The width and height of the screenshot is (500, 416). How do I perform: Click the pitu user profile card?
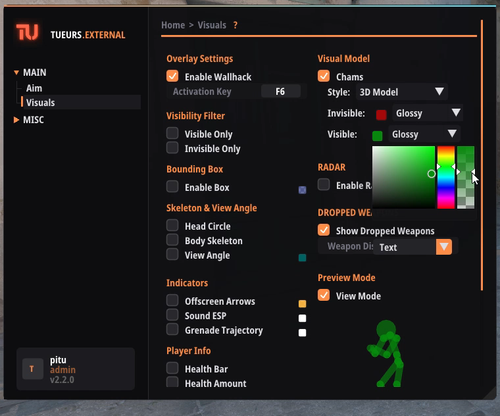tap(76, 369)
